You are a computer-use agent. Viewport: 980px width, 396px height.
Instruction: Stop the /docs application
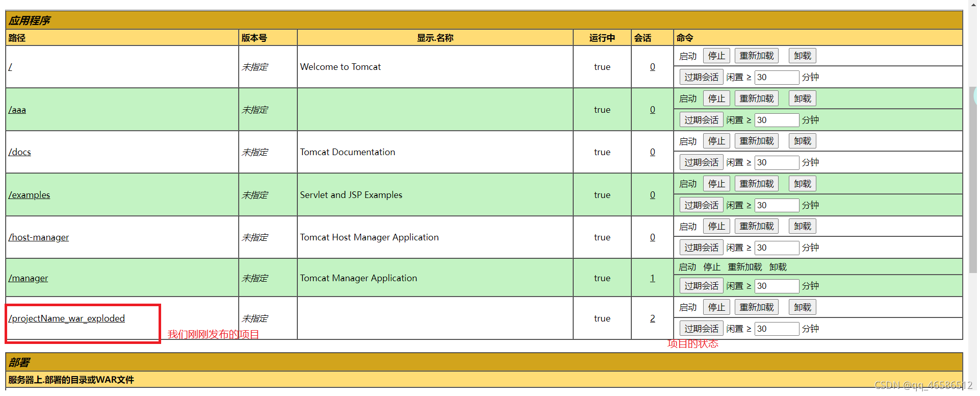coord(716,141)
